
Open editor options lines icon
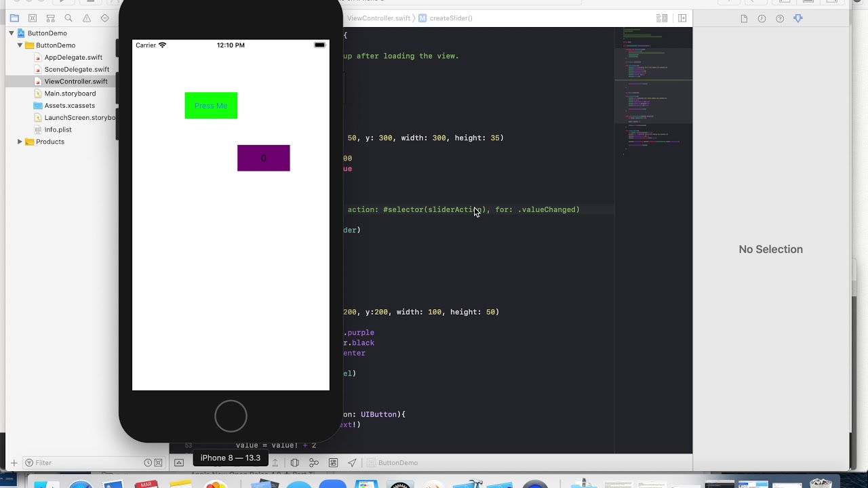tap(660, 18)
